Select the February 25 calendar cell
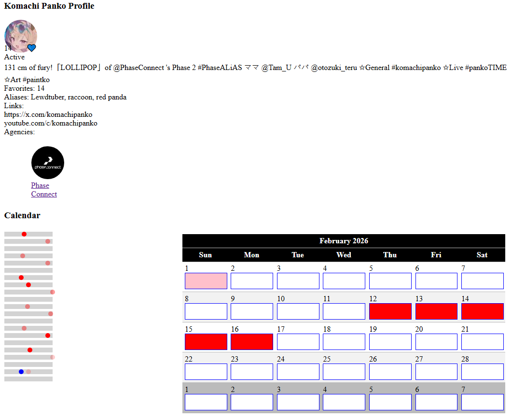The image size is (512, 420). pos(344,372)
